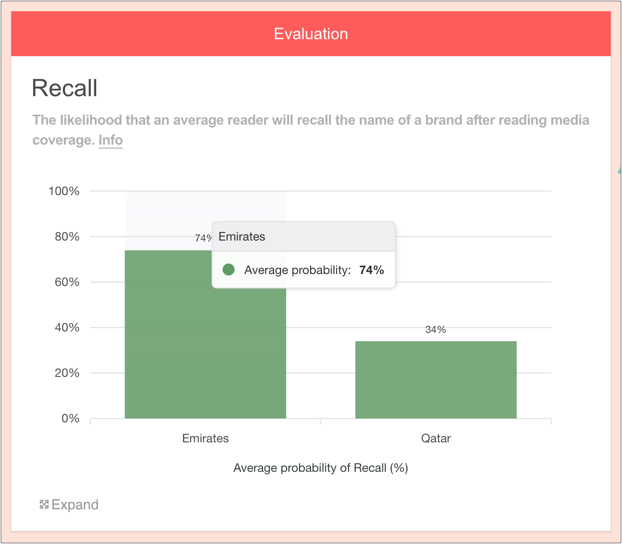Click the bold 74% value in tooltip
Image resolution: width=622 pixels, height=544 pixels.
click(371, 270)
